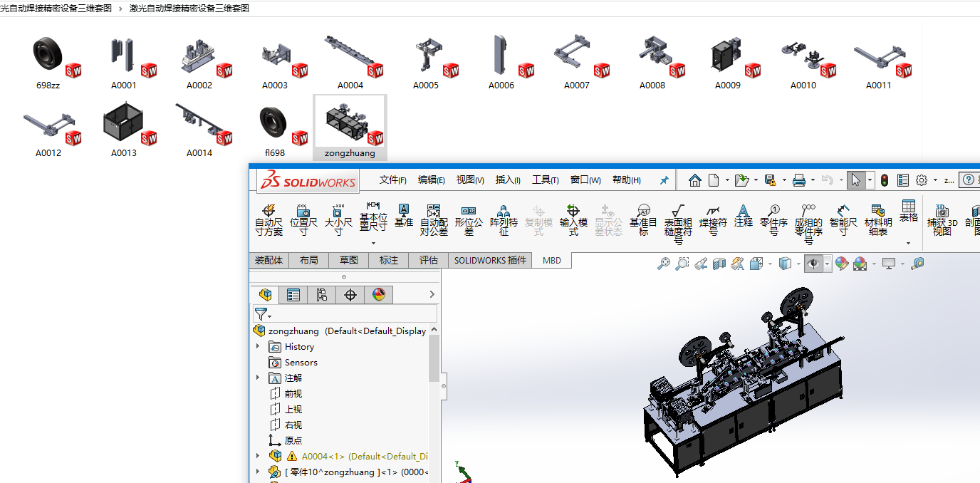
Task: Toggle the rebuild traffic light icon
Action: (885, 180)
